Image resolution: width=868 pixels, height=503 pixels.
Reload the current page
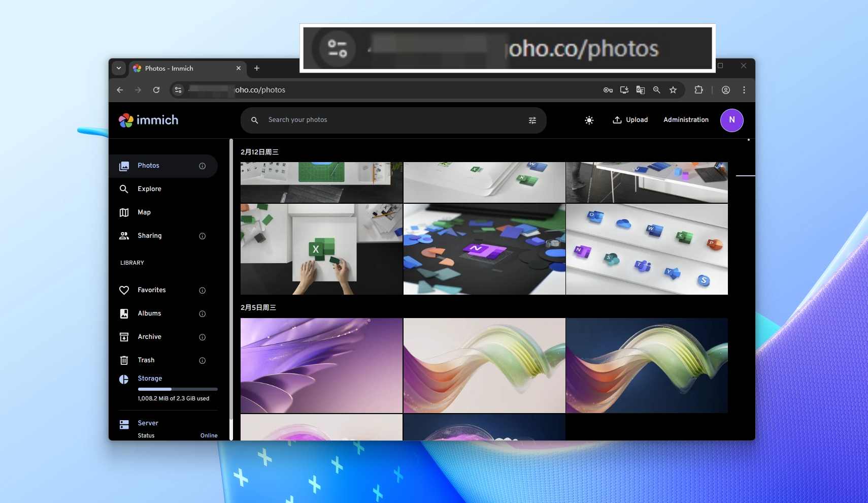(x=156, y=90)
